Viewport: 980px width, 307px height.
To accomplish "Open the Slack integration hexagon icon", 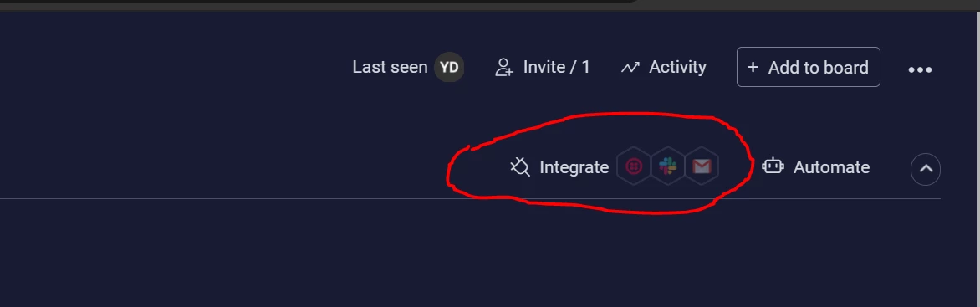I will point(667,167).
